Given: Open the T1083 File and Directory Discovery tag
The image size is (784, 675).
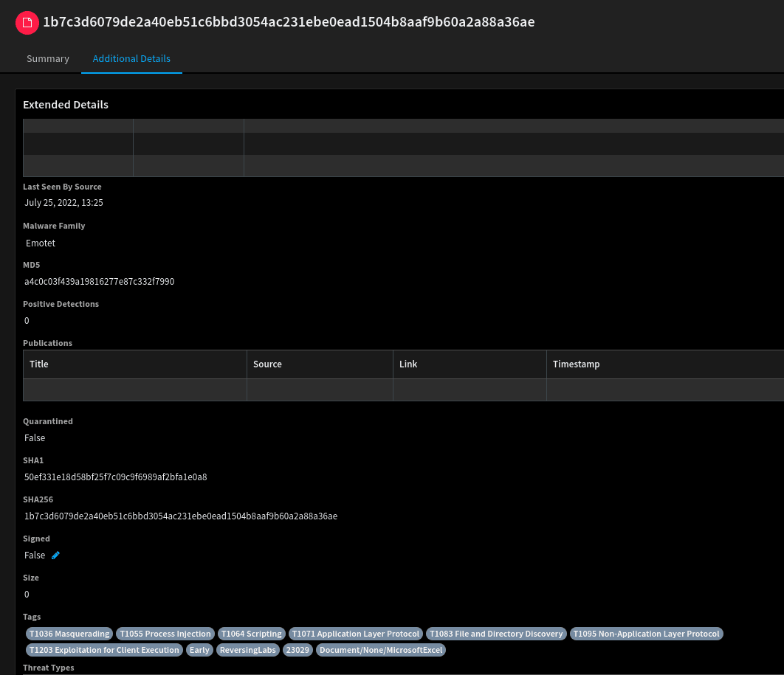Looking at the screenshot, I should (x=495, y=633).
